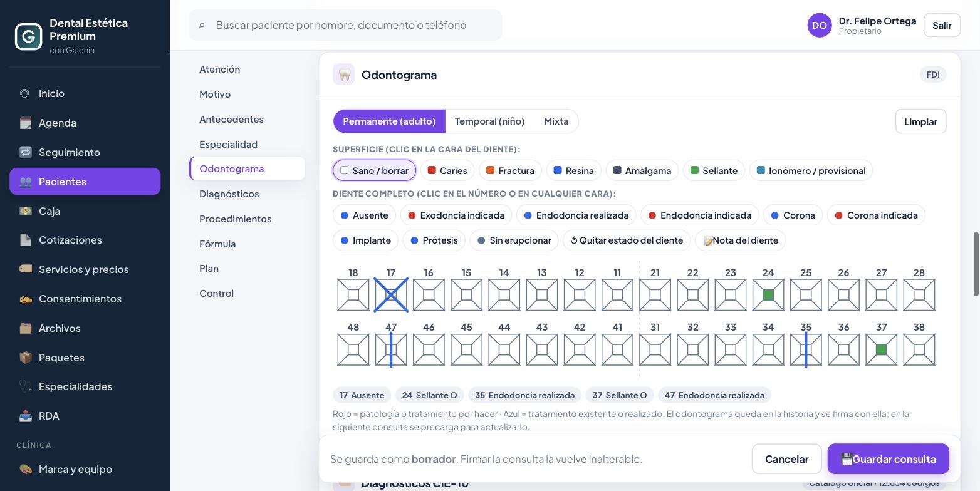Select the Caries surface option
The height and width of the screenshot is (491, 980).
[x=447, y=170]
